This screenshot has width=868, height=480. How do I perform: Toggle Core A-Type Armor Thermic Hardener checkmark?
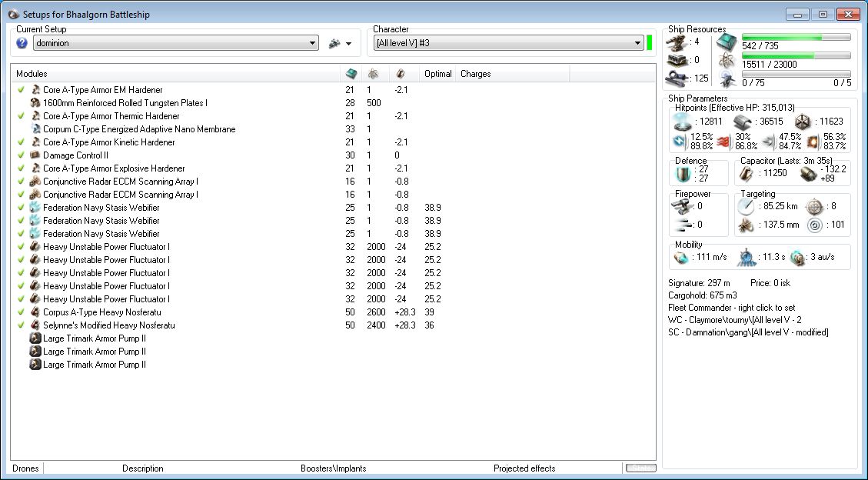pos(21,115)
